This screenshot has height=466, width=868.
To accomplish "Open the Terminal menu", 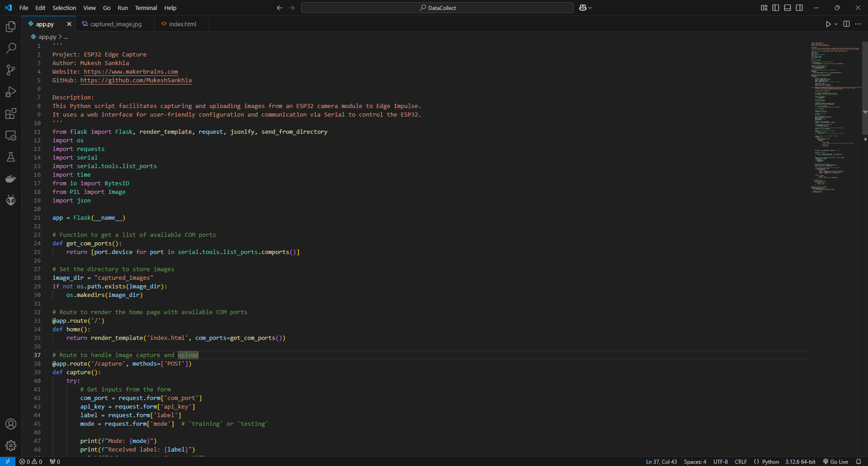I will 146,8.
